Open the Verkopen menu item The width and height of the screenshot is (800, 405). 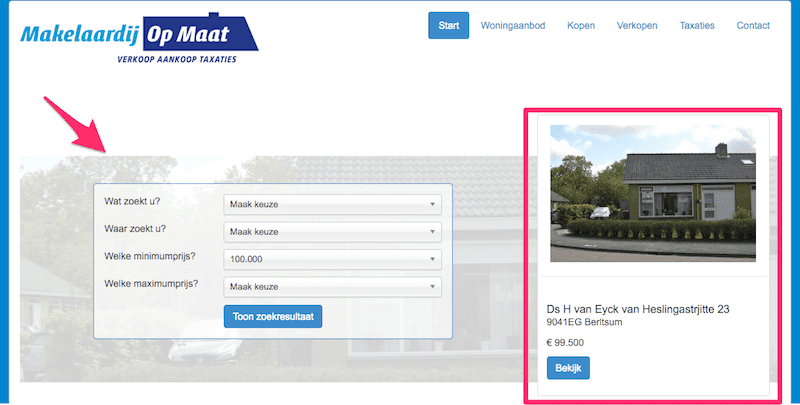(x=637, y=26)
